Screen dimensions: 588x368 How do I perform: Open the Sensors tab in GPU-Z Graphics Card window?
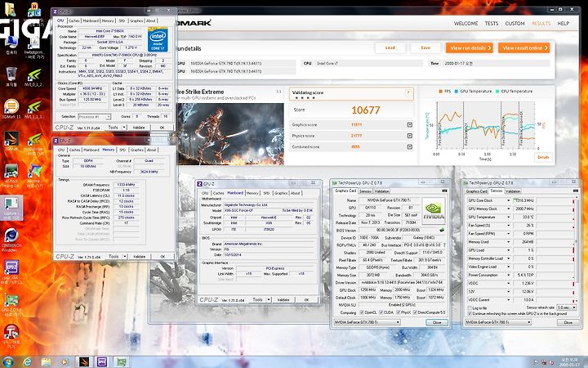pyautogui.click(x=365, y=191)
